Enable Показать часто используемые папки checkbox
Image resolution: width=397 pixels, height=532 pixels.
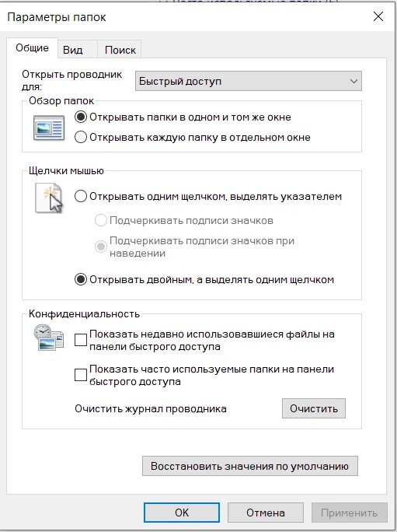pos(80,375)
